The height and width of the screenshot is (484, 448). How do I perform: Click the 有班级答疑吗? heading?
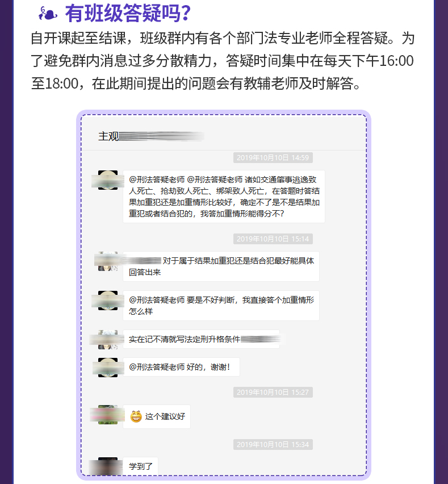click(128, 14)
